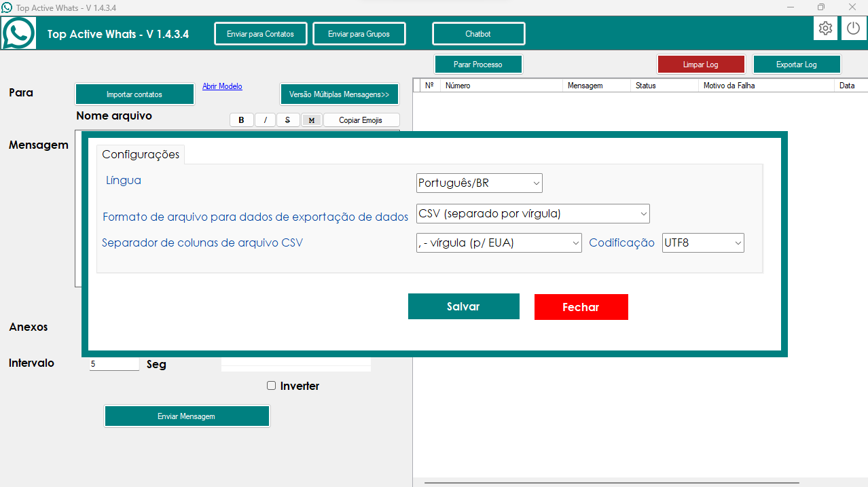Click the red Fechar button
The height and width of the screenshot is (487, 868).
point(581,307)
